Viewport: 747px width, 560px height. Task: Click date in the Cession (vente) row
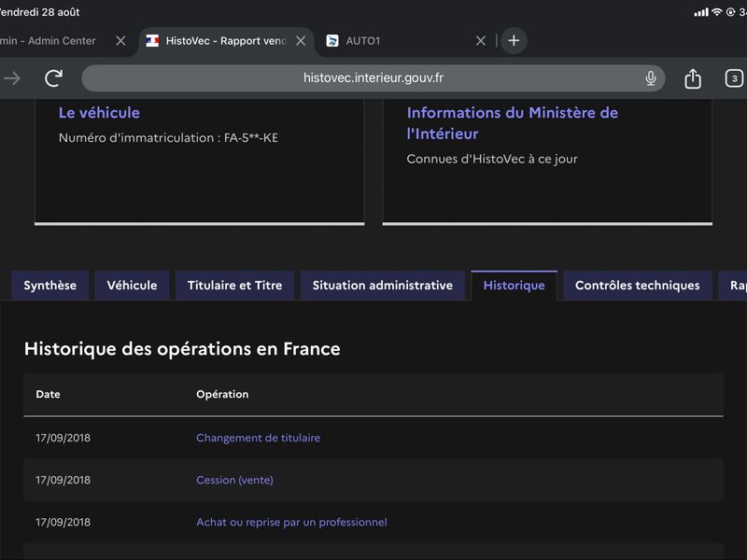pyautogui.click(x=63, y=480)
